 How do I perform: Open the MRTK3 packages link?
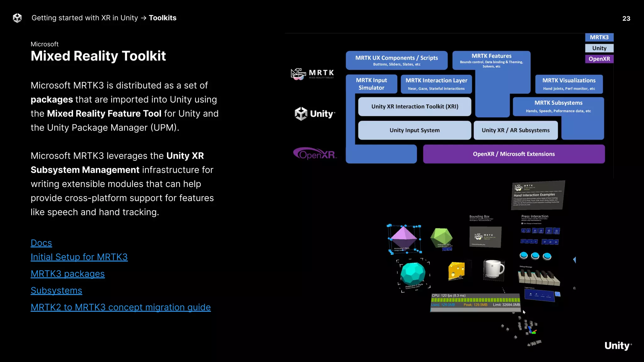click(68, 274)
